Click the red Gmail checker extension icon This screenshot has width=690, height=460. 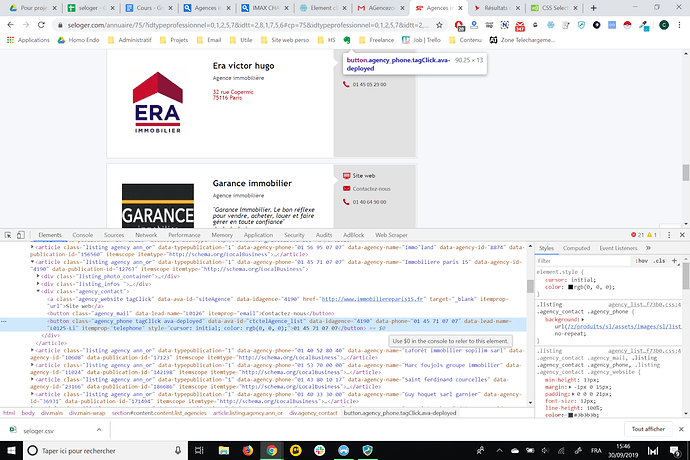pyautogui.click(x=520, y=26)
